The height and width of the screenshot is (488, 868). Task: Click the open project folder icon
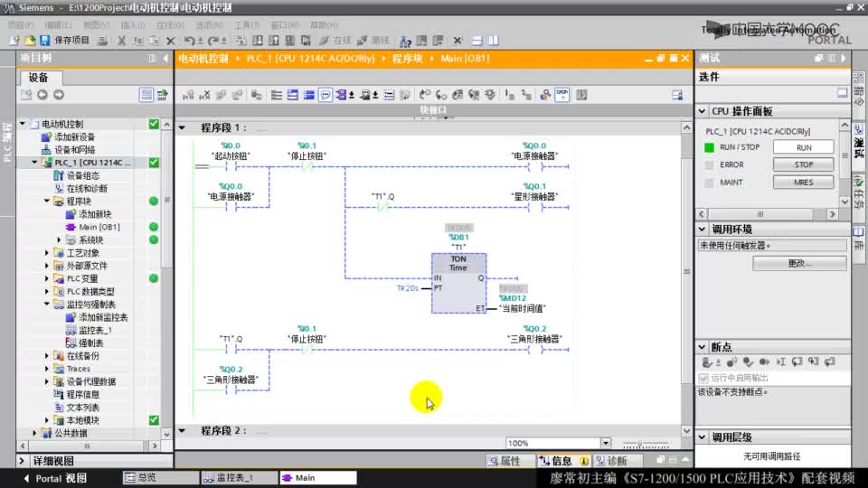(x=30, y=41)
